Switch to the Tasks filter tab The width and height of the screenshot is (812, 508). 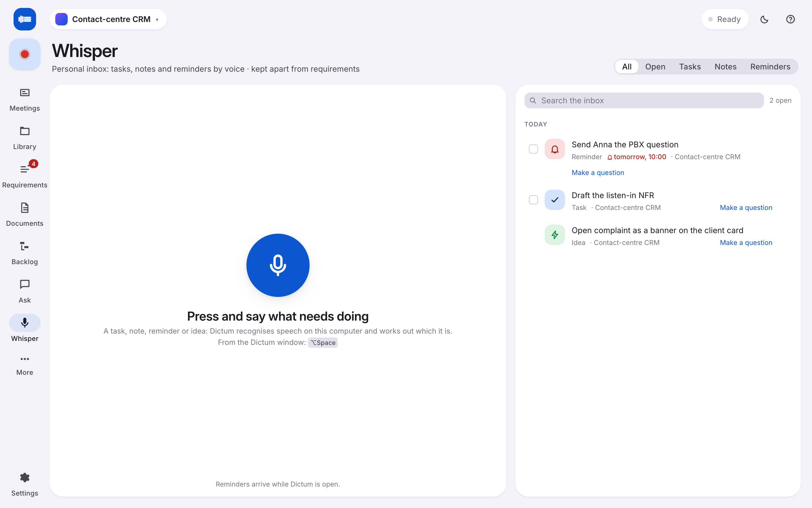[x=690, y=67]
